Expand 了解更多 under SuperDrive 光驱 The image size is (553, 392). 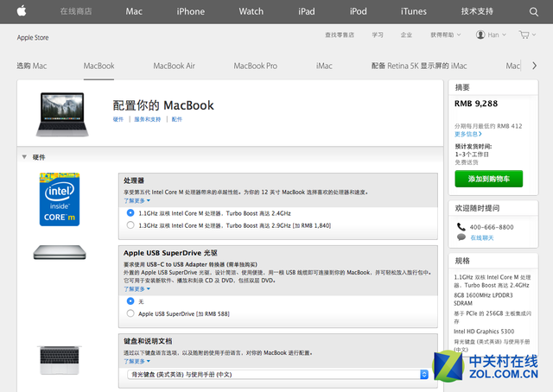(137, 288)
